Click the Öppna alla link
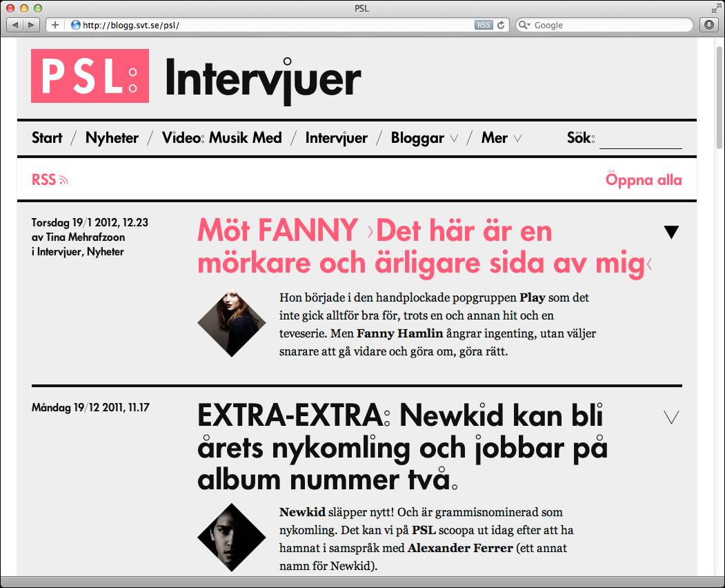This screenshot has height=588, width=725. point(643,180)
